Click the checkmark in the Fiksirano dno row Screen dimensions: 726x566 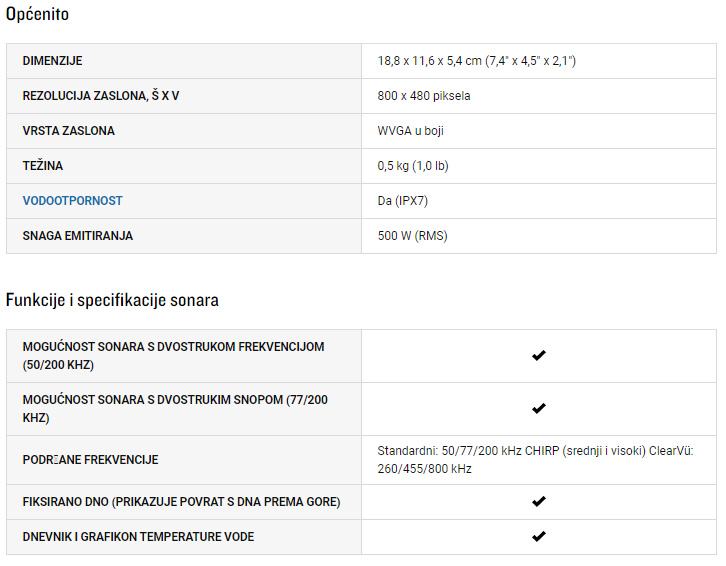[538, 502]
